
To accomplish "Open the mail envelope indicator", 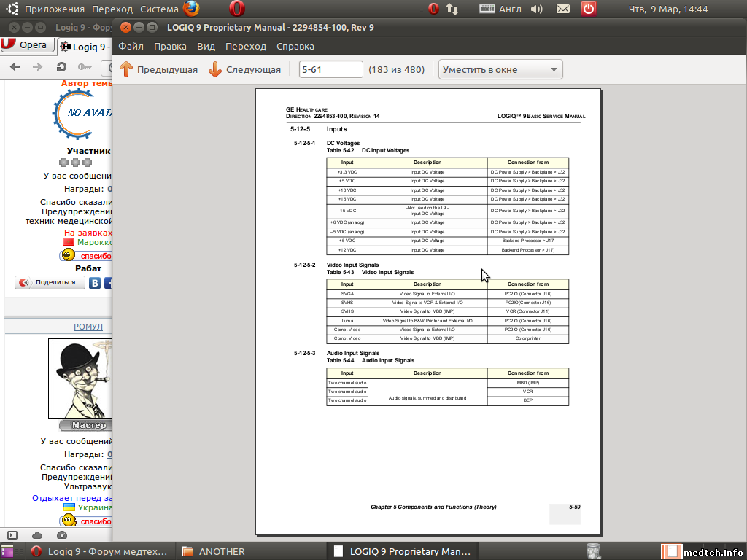I will [x=563, y=9].
